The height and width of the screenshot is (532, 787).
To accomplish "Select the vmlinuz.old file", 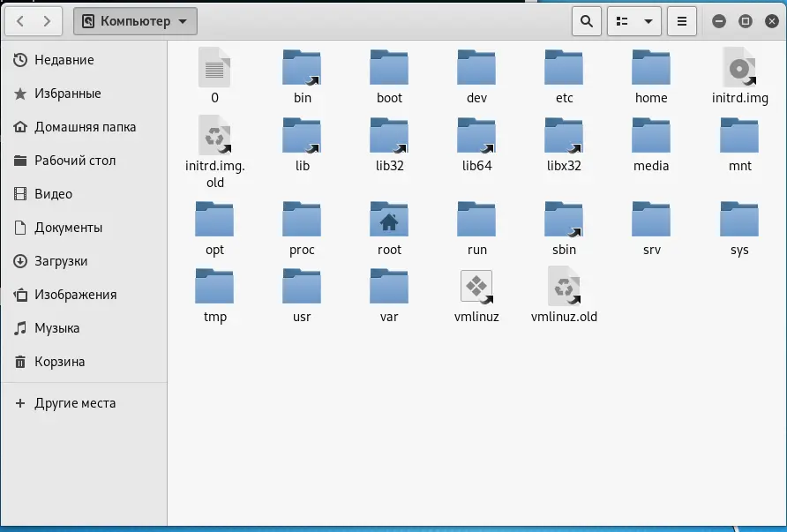I will 564,295.
